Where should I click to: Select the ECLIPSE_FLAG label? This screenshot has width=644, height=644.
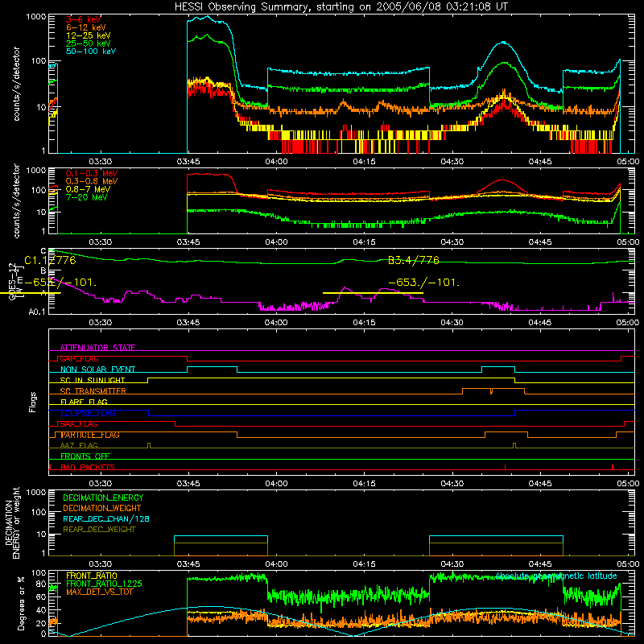(88, 413)
